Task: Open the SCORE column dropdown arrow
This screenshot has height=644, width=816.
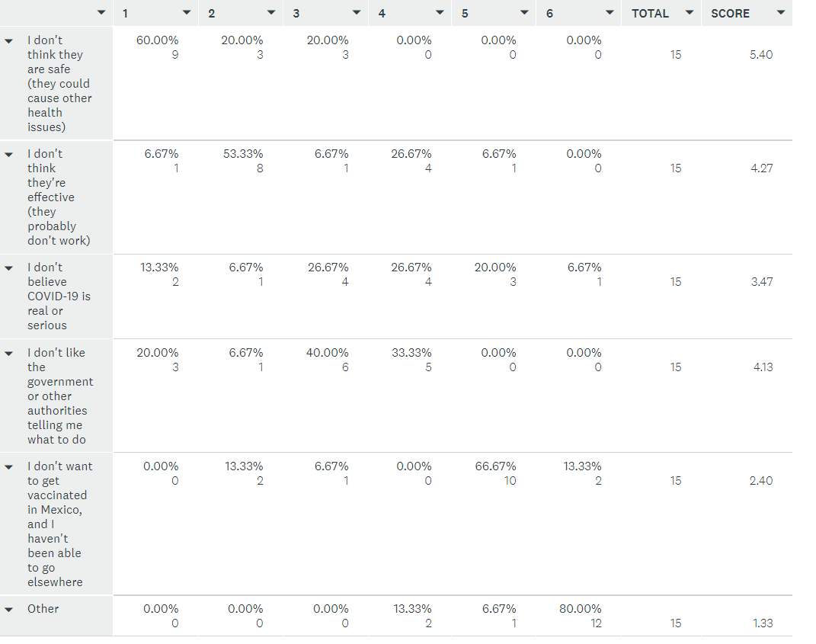Action: tap(780, 14)
